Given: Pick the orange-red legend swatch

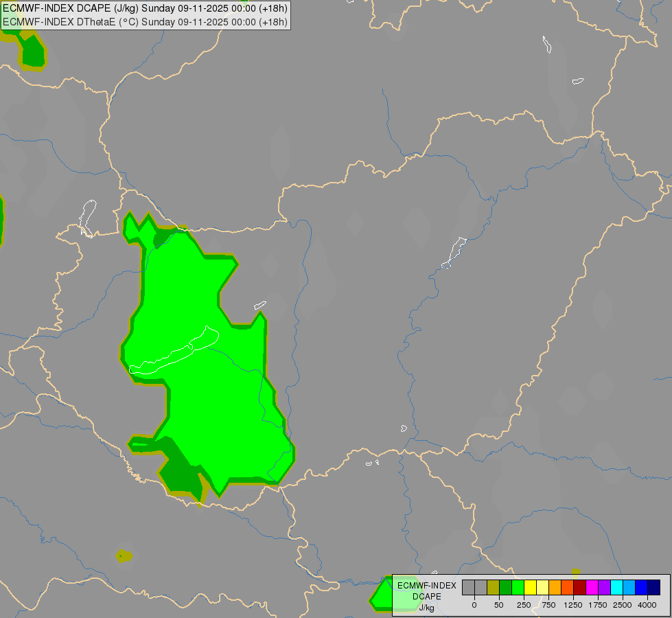Looking at the screenshot, I should [568, 587].
